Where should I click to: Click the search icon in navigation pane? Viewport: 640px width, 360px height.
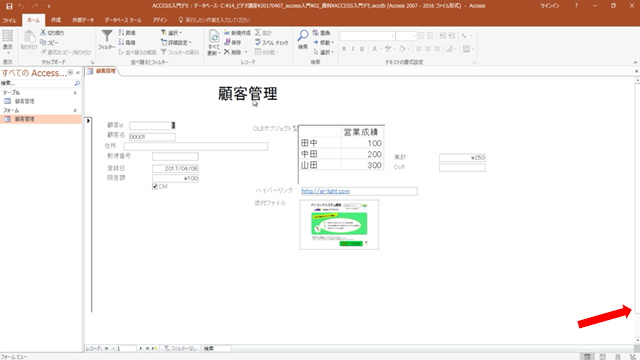[x=77, y=83]
